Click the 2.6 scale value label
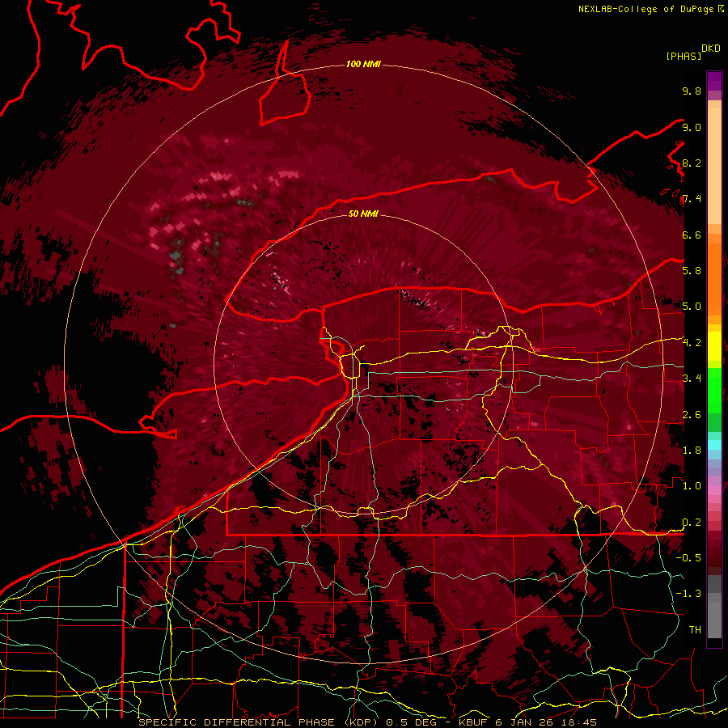 692,415
